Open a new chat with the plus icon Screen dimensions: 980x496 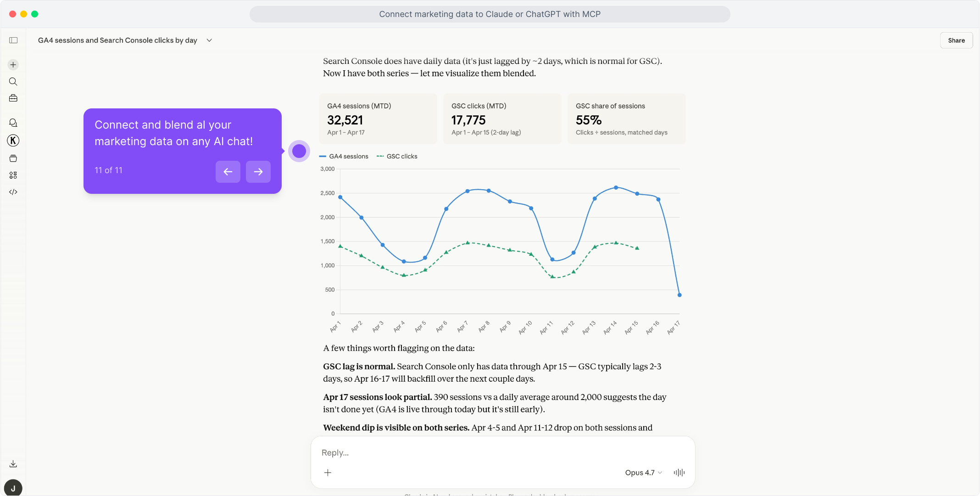(13, 65)
